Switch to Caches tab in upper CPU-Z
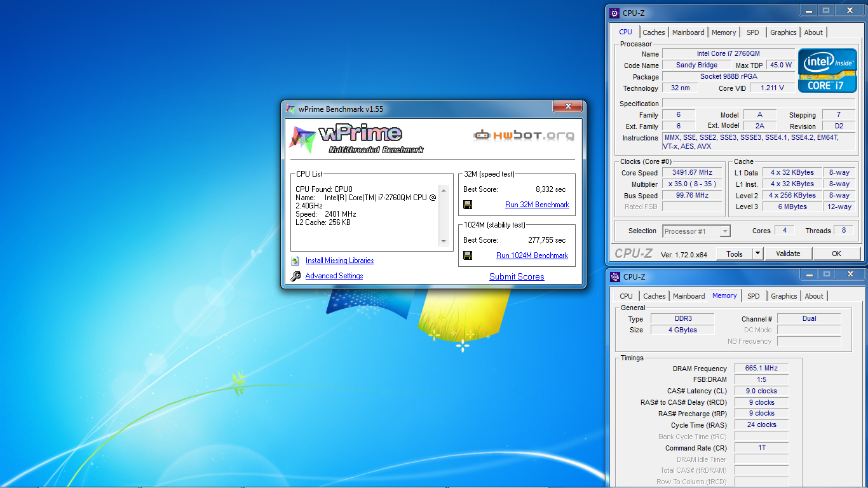 tap(653, 32)
